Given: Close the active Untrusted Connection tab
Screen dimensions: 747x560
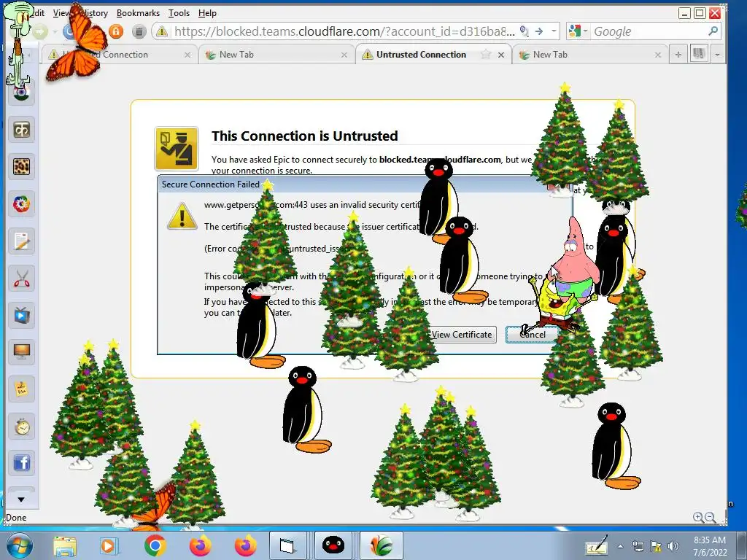Looking at the screenshot, I should [501, 55].
